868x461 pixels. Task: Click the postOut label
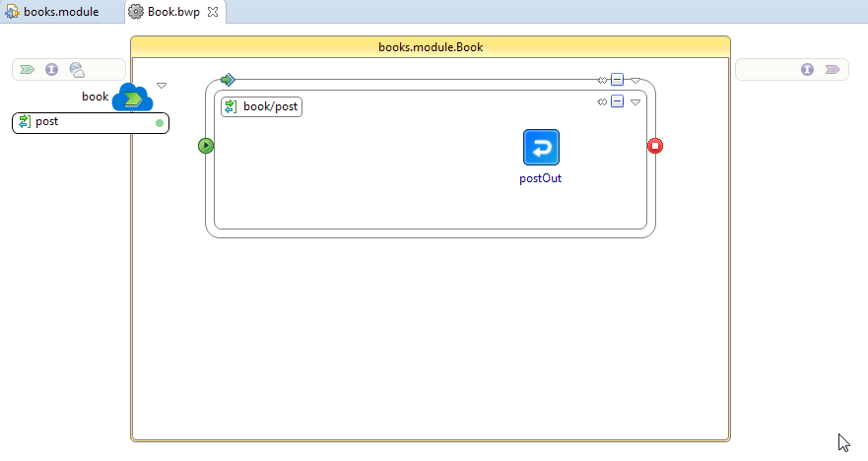click(x=540, y=178)
